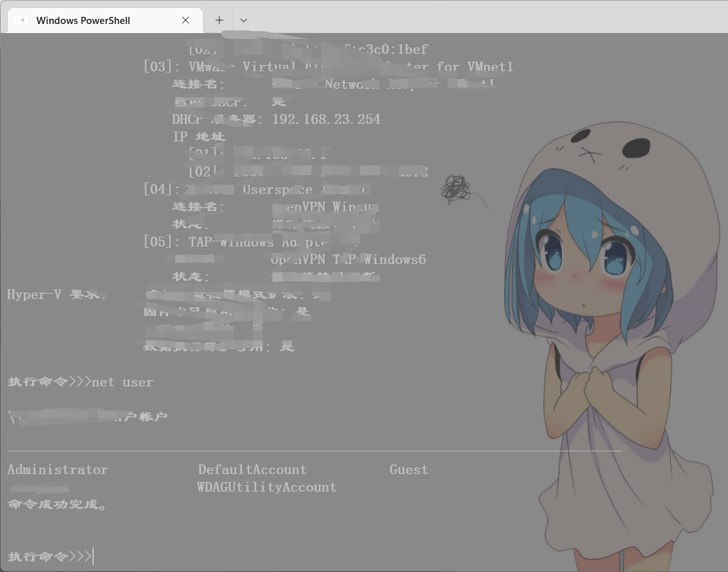Select the Windows PowerShell tab
The image size is (728, 572).
click(83, 20)
